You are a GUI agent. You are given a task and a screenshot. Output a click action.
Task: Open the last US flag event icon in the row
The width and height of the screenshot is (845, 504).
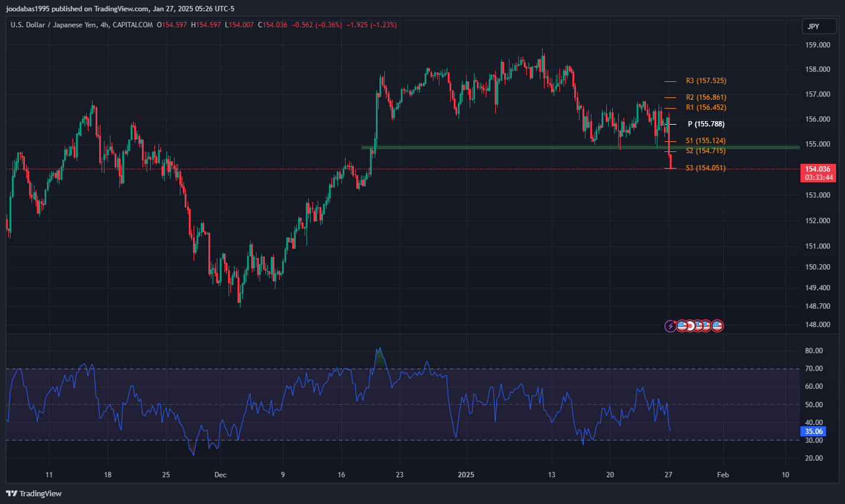click(x=717, y=326)
